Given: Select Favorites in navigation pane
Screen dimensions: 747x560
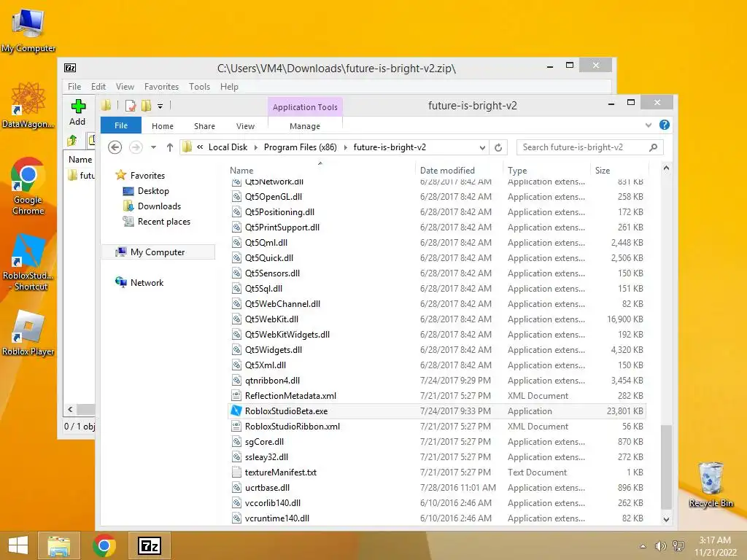Looking at the screenshot, I should [147, 176].
